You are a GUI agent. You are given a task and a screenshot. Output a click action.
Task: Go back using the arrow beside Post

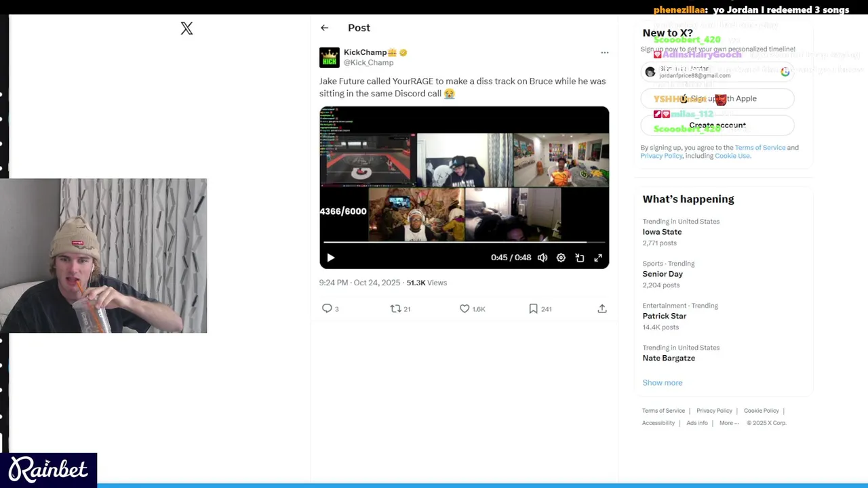(x=324, y=28)
